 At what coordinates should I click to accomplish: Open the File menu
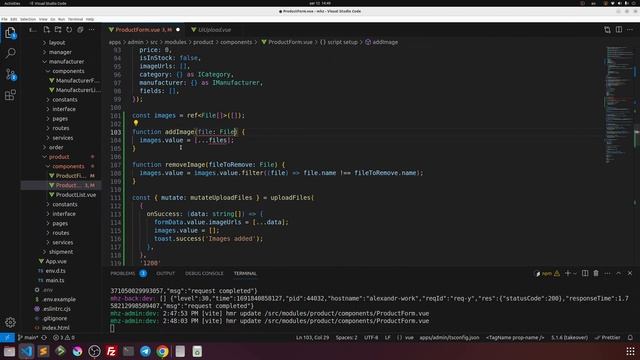click(x=4, y=19)
